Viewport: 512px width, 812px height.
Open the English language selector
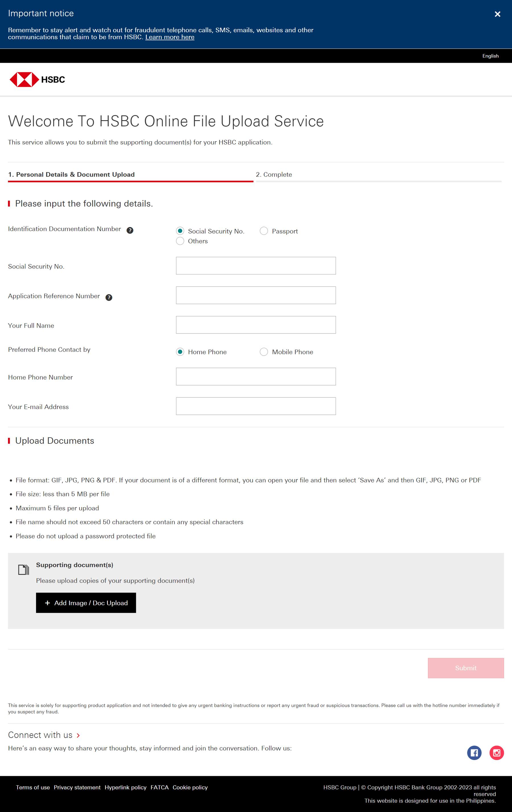point(490,56)
